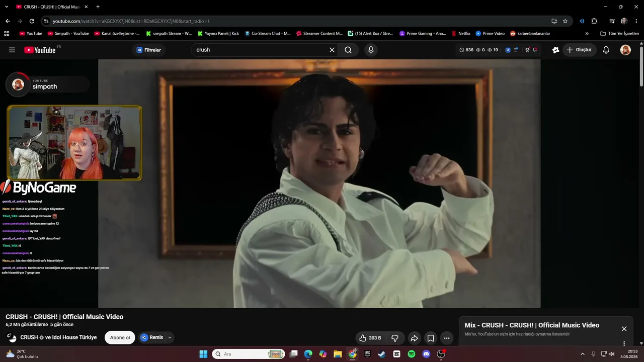Open the Prime Gaming bookmark
Image resolution: width=644 pixels, height=362 pixels.
(x=423, y=34)
